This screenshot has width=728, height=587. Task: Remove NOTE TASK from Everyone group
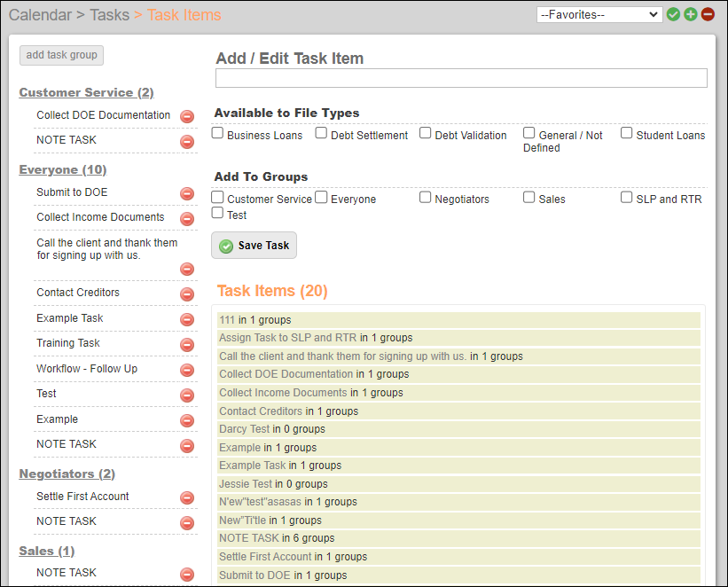[x=187, y=446]
